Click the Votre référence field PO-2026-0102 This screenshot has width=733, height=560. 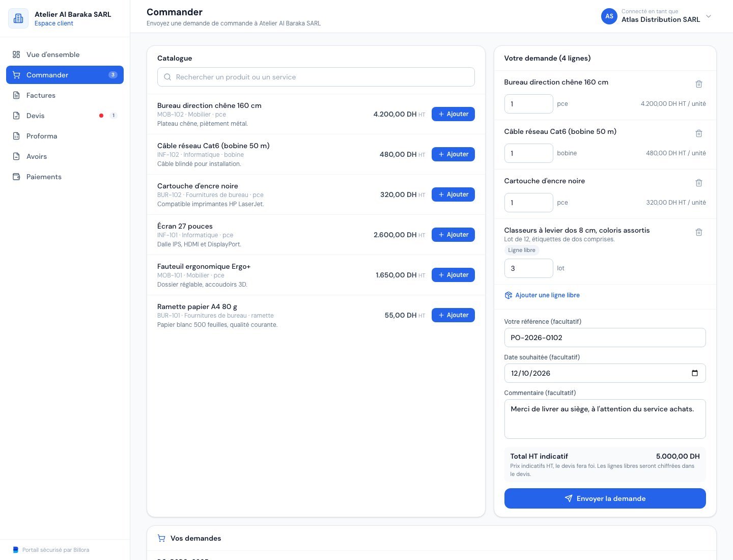pos(605,338)
